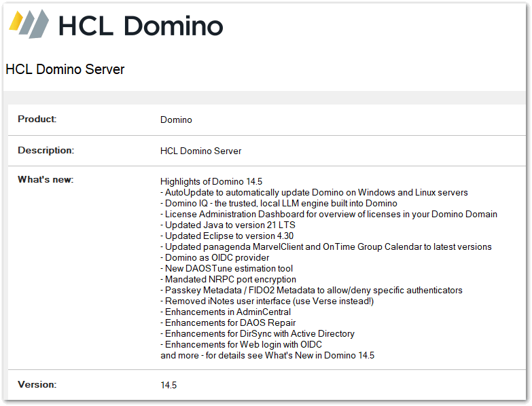The height and width of the screenshot is (406, 532).
Task: Click the Domino IQ local LLM line
Action: click(x=279, y=203)
